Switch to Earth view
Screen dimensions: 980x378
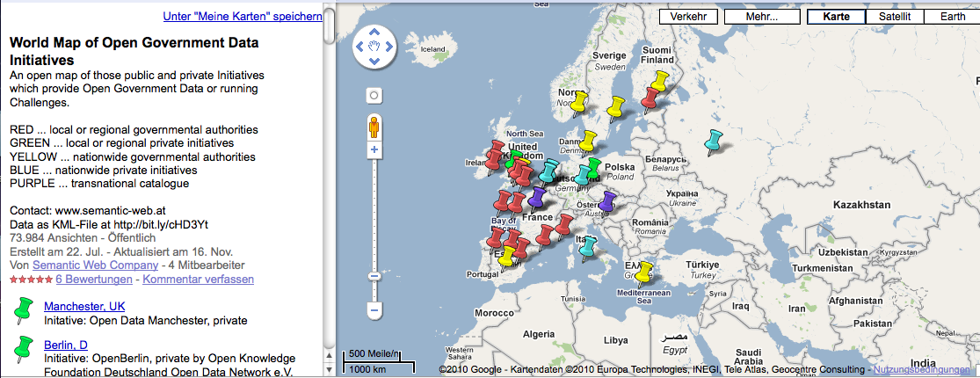click(952, 17)
